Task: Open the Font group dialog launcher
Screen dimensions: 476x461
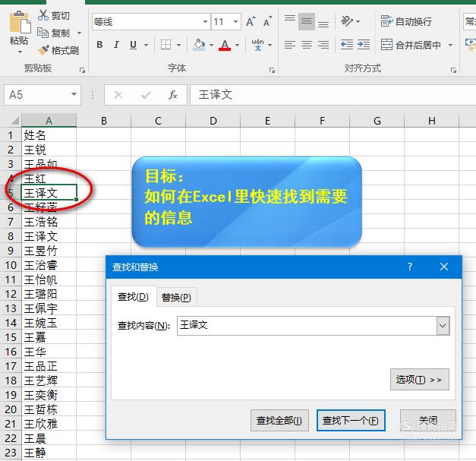Action: pyautogui.click(x=272, y=70)
